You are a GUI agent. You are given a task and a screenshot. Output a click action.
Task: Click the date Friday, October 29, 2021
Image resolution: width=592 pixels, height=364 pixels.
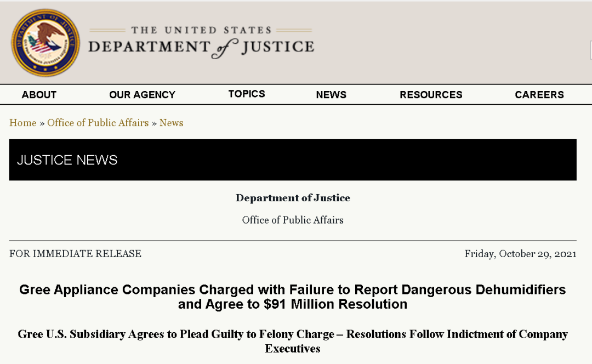pyautogui.click(x=520, y=254)
